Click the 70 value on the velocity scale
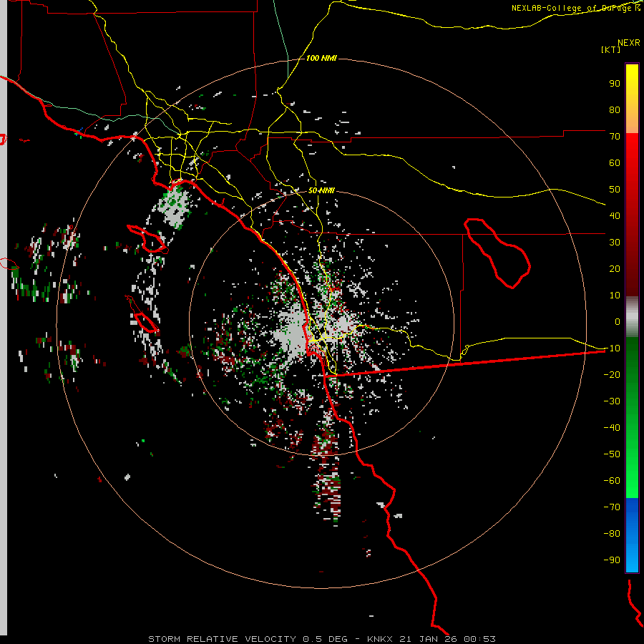The image size is (644, 644). tap(615, 137)
